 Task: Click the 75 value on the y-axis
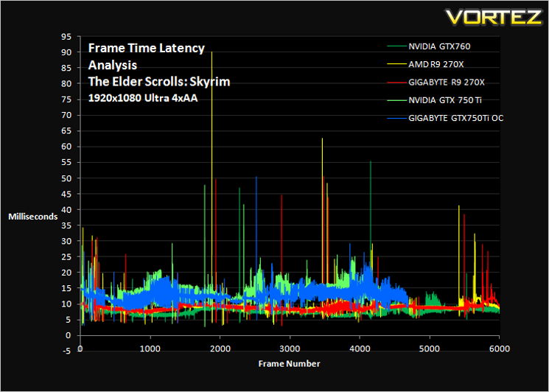tap(66, 99)
